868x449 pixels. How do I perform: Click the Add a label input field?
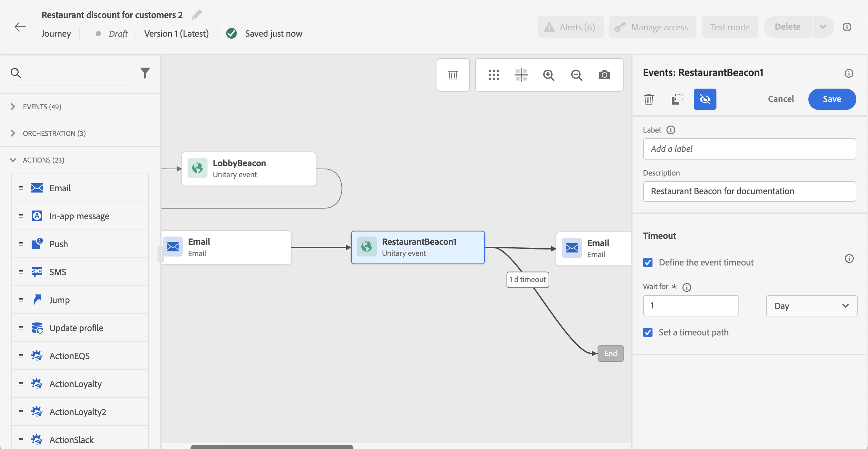click(749, 149)
